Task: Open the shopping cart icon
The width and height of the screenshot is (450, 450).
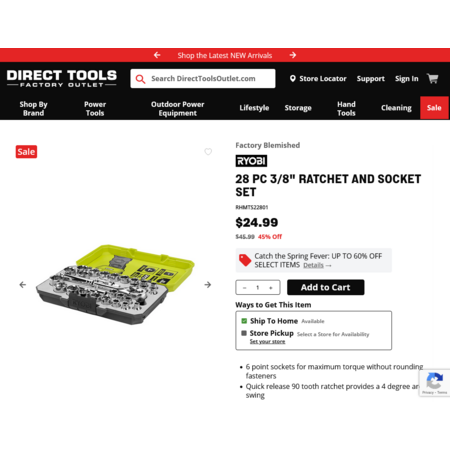Action: tap(433, 79)
